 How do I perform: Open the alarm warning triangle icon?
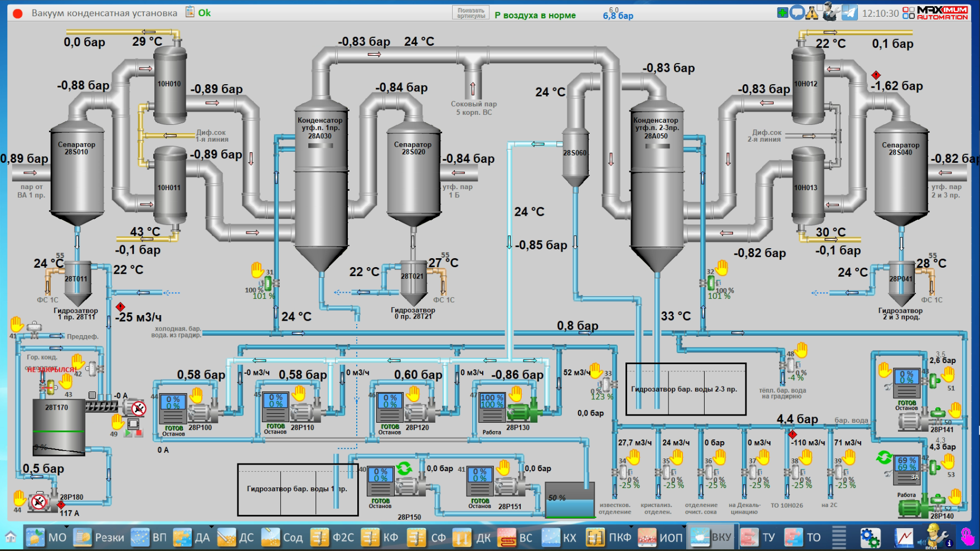pos(812,13)
